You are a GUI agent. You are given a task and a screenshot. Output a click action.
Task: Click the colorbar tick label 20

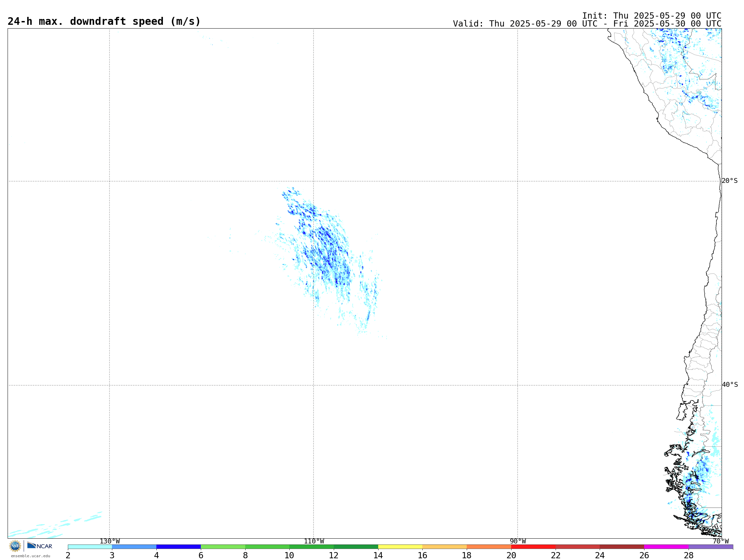tap(511, 555)
